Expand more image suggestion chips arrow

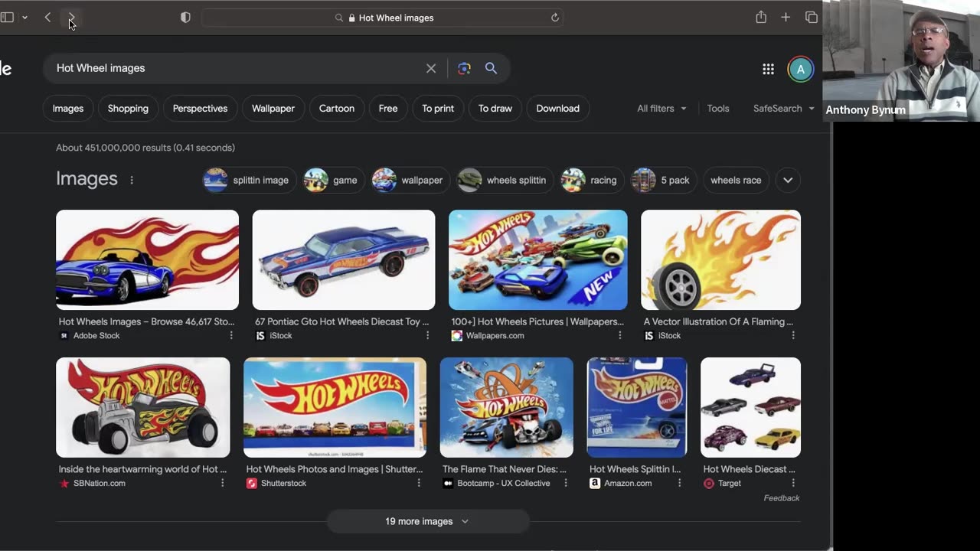[788, 180]
